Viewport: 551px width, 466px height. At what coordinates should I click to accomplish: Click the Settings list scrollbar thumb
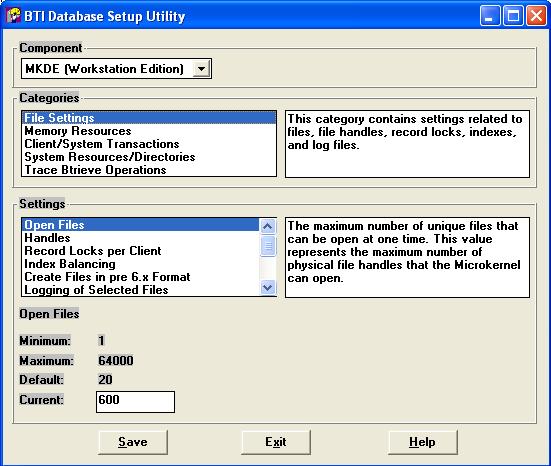[268, 245]
